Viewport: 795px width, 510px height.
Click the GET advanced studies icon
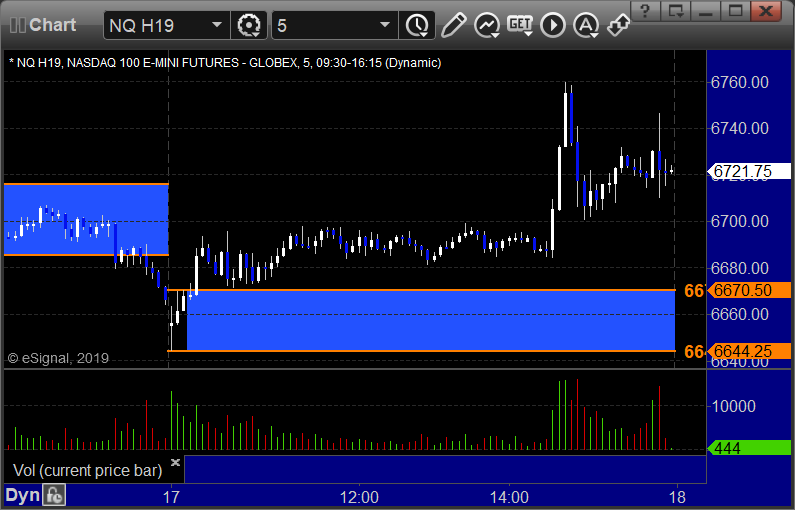coord(520,25)
